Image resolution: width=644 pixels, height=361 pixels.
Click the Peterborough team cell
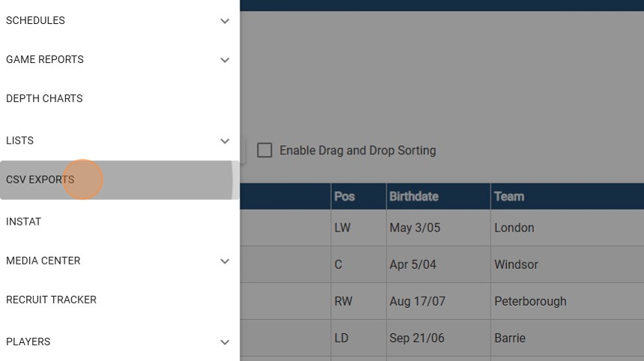click(530, 301)
